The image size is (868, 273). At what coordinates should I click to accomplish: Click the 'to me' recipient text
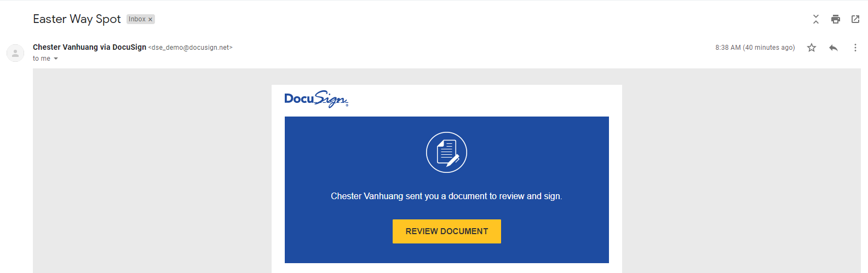tap(42, 59)
